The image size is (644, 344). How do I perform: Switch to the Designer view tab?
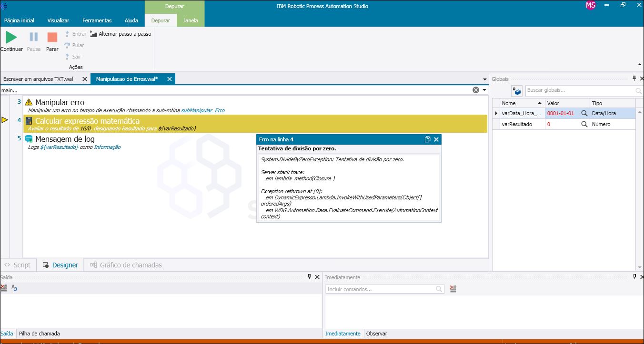[60, 265]
